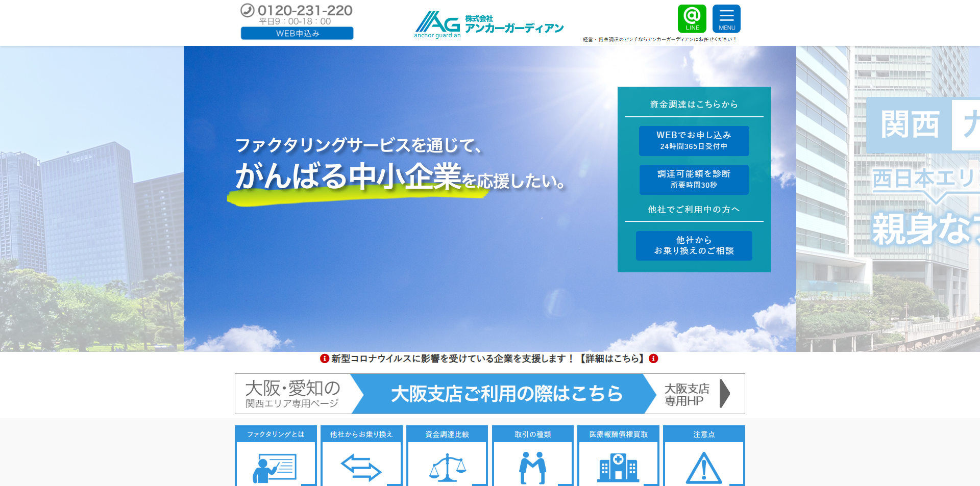Click WEBでお申し込み 24時間365日受付中 button
Image resolution: width=980 pixels, height=486 pixels.
click(694, 141)
